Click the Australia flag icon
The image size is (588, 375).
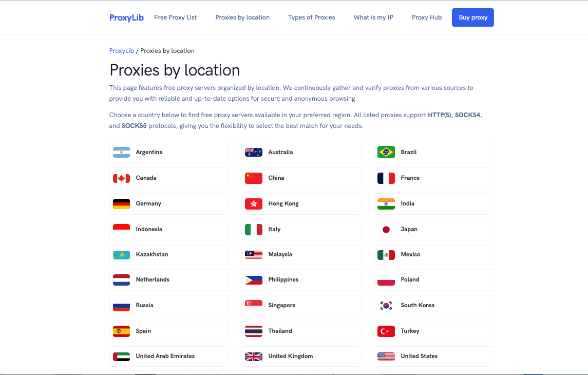[x=254, y=152]
